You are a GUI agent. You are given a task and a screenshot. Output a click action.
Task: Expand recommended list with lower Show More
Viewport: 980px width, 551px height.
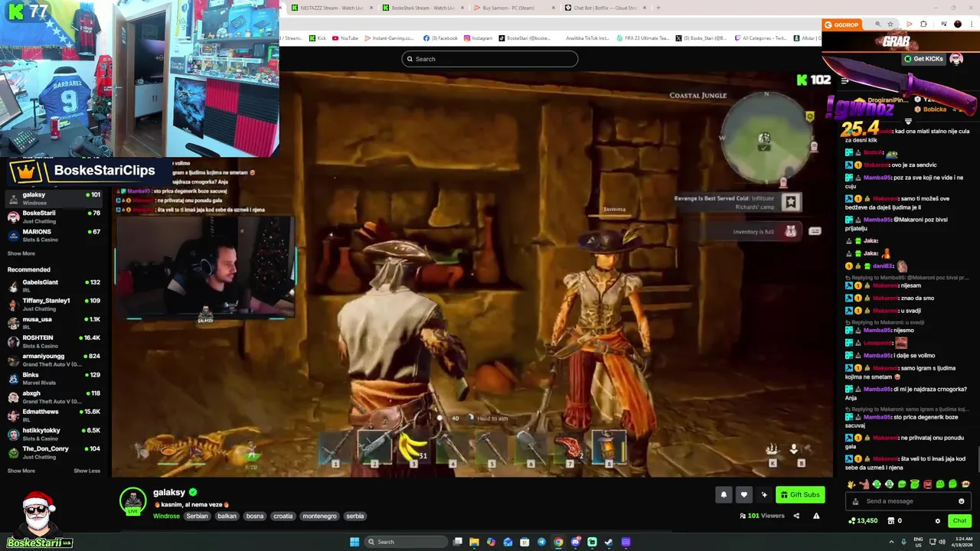tap(21, 471)
